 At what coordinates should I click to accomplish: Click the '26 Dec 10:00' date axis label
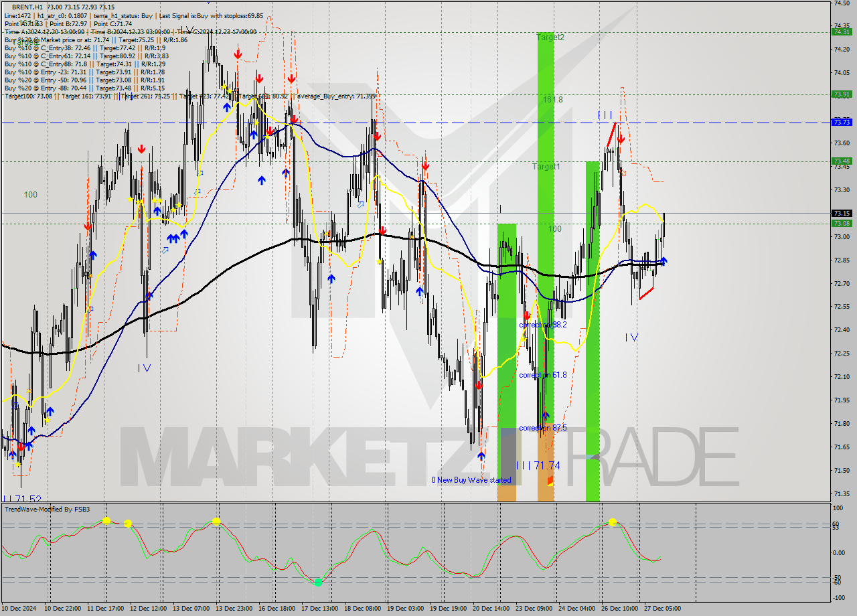pos(619,609)
